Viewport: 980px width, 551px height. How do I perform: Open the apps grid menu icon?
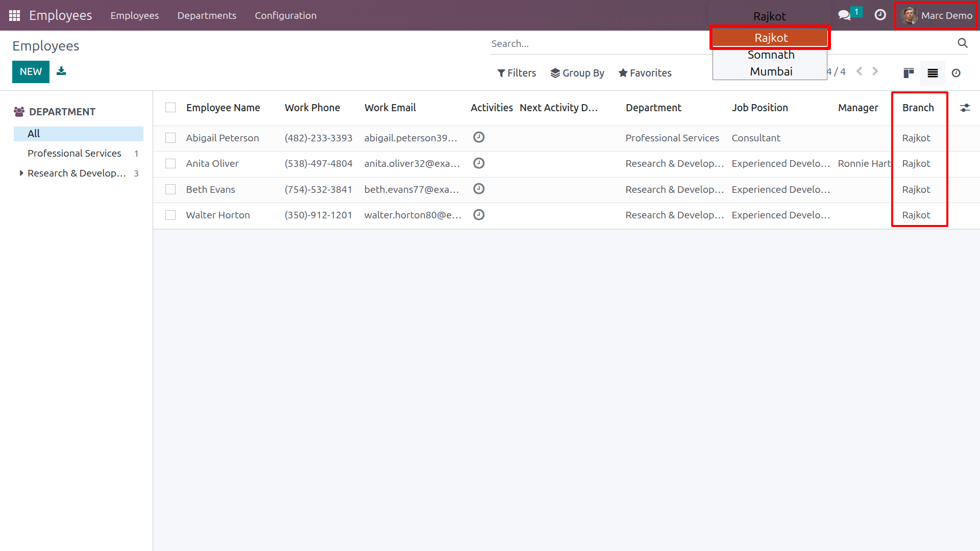pos(14,15)
